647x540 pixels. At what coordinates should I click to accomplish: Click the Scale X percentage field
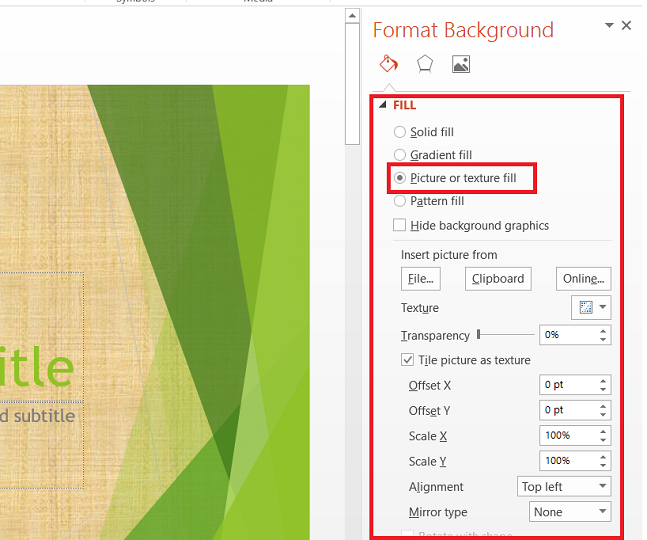tap(567, 436)
